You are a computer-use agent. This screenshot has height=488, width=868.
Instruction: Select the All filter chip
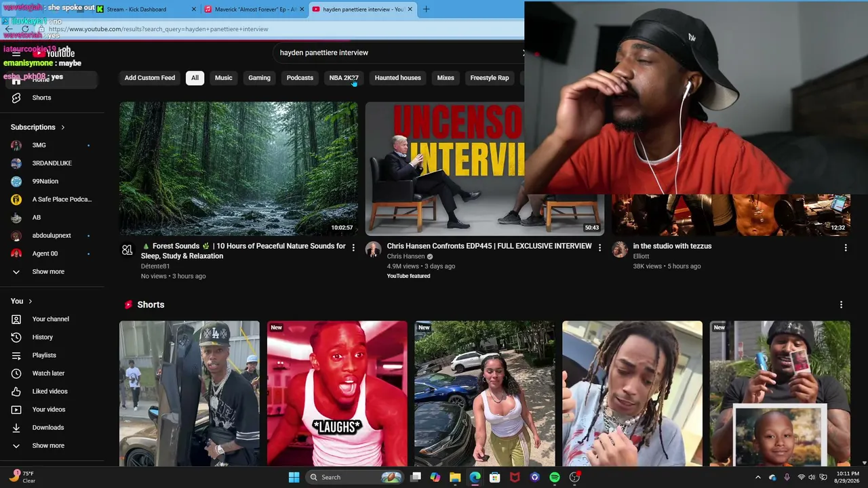195,78
